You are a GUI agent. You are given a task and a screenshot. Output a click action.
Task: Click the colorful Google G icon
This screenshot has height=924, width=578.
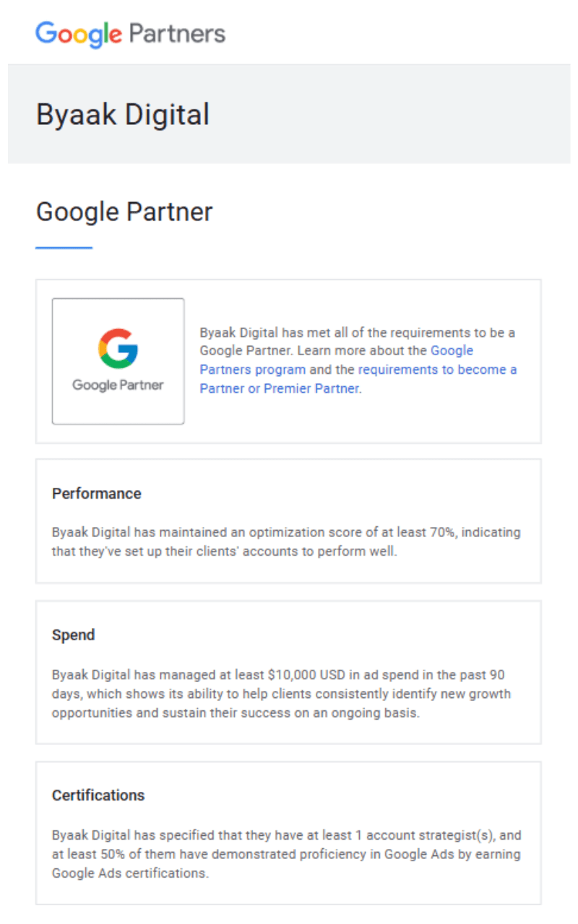[x=118, y=349]
